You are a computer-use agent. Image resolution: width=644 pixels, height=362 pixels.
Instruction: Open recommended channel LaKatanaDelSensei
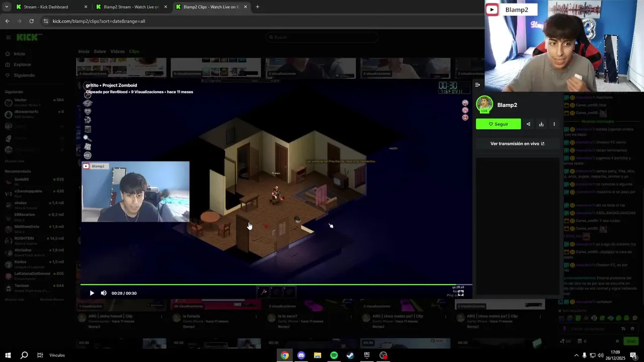pos(34,276)
